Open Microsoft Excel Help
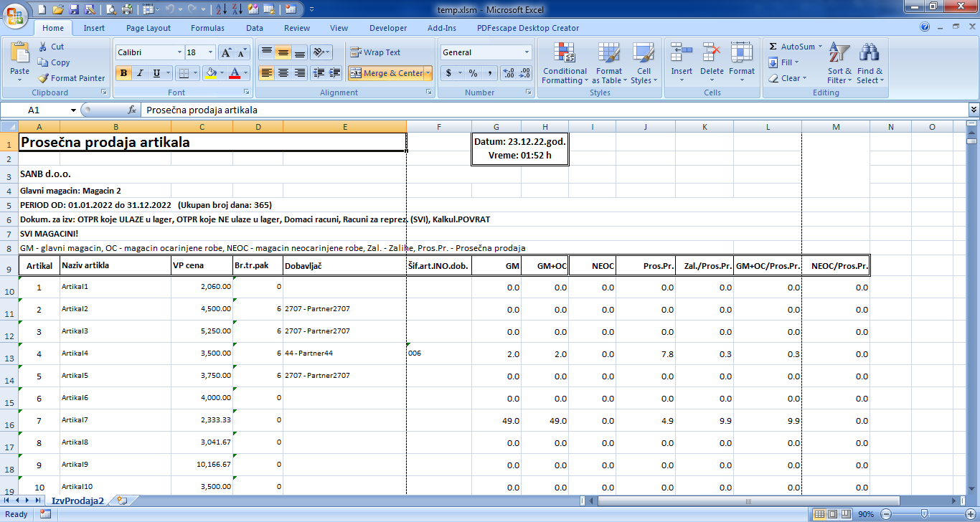The width and height of the screenshot is (980, 522). pyautogui.click(x=925, y=27)
